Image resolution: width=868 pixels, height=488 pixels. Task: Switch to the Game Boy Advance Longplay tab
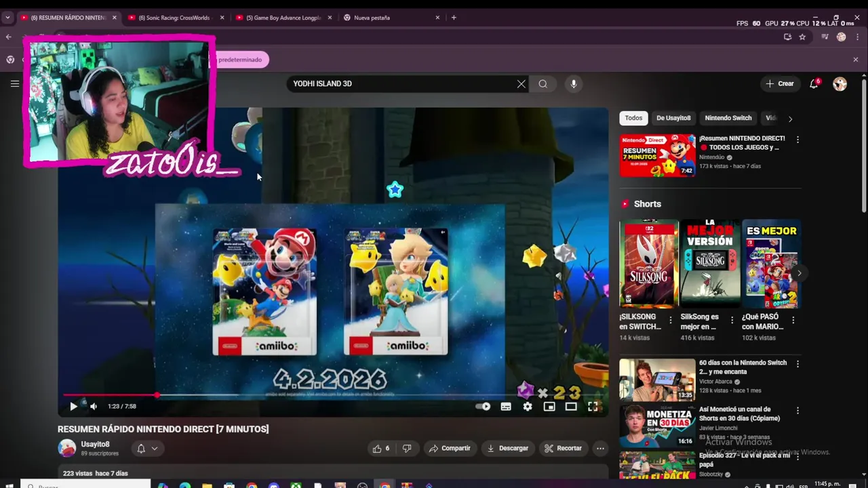coord(283,18)
